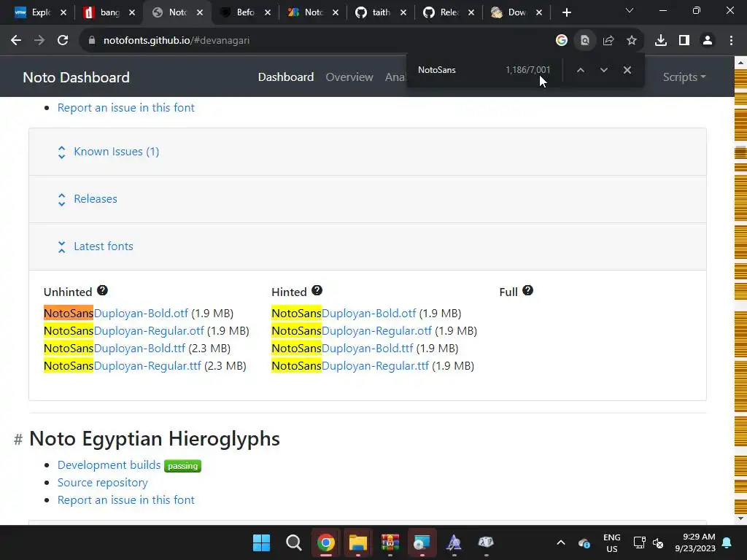The height and width of the screenshot is (560, 747).
Task: Toggle Chrome side panel icon
Action: click(x=684, y=41)
